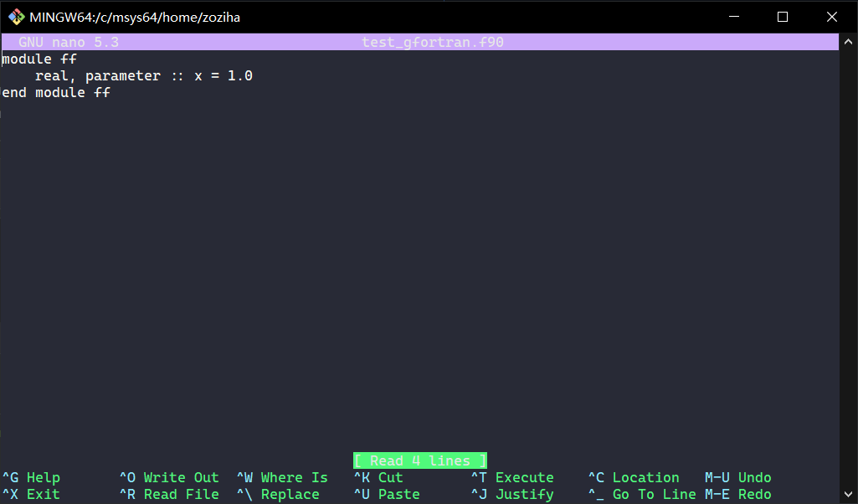Click the scrollbar up arrow

point(850,39)
